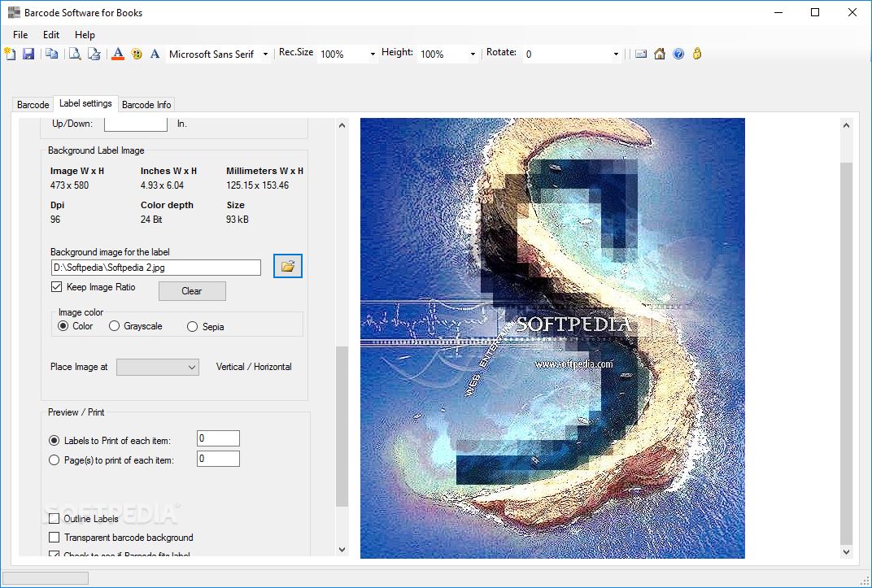Click preview pane scrollbar down arrow
This screenshot has width=872, height=588.
click(x=846, y=552)
